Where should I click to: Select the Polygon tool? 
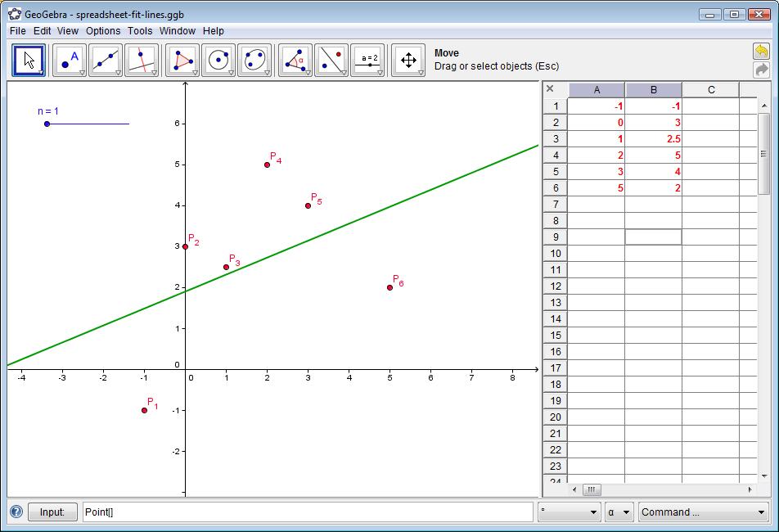click(x=182, y=60)
